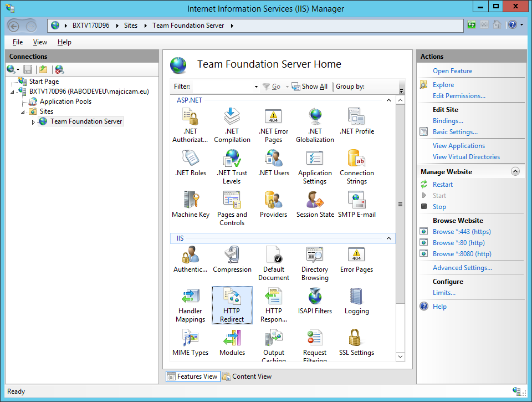Open .NET Users feature
532x402 pixels.
[x=273, y=164]
